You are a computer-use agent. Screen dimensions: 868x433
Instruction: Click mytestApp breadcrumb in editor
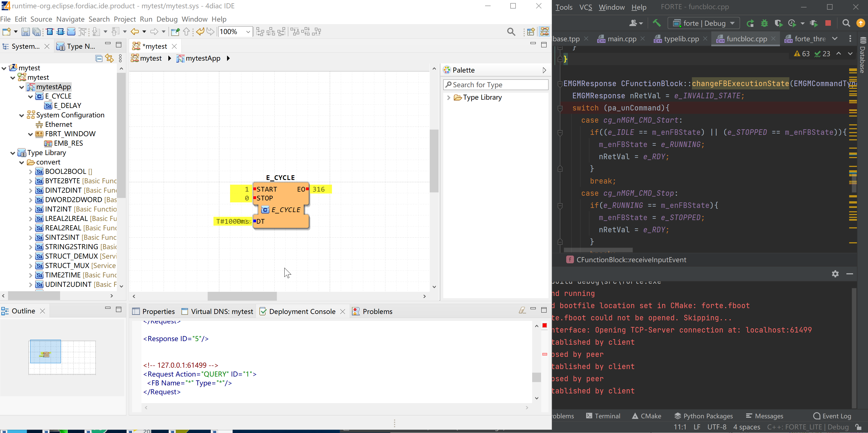point(199,58)
